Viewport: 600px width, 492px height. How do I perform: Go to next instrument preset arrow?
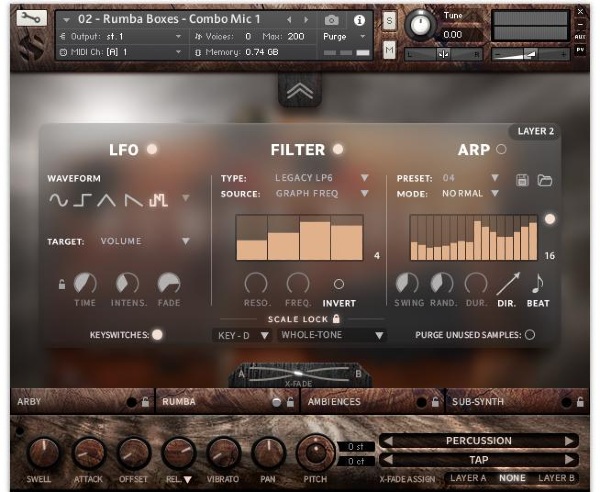[x=306, y=20]
